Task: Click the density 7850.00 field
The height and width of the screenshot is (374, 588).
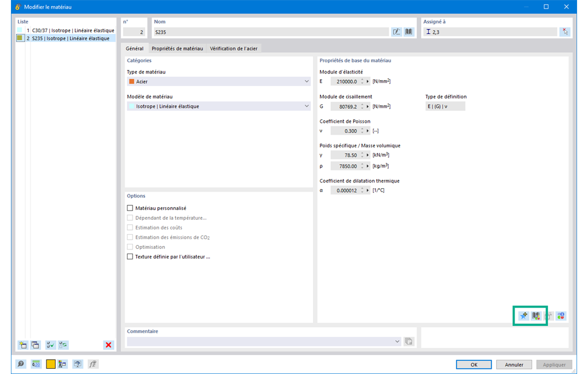Action: (345, 166)
